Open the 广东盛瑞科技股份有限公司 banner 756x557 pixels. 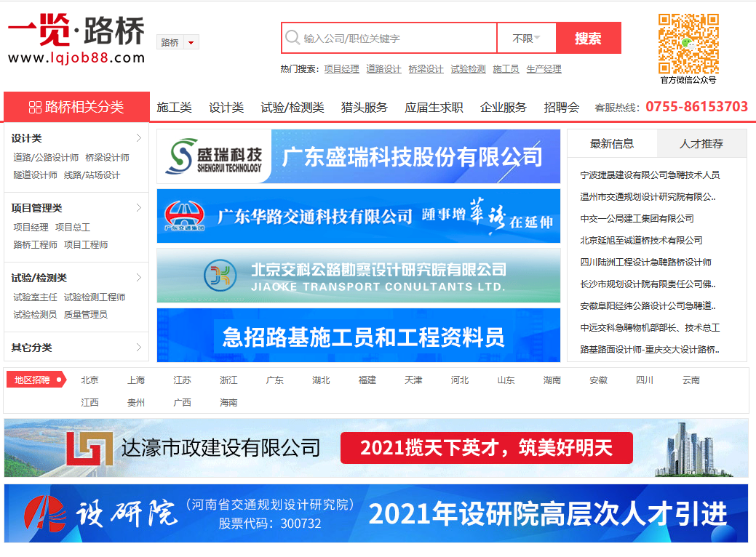[x=358, y=156]
